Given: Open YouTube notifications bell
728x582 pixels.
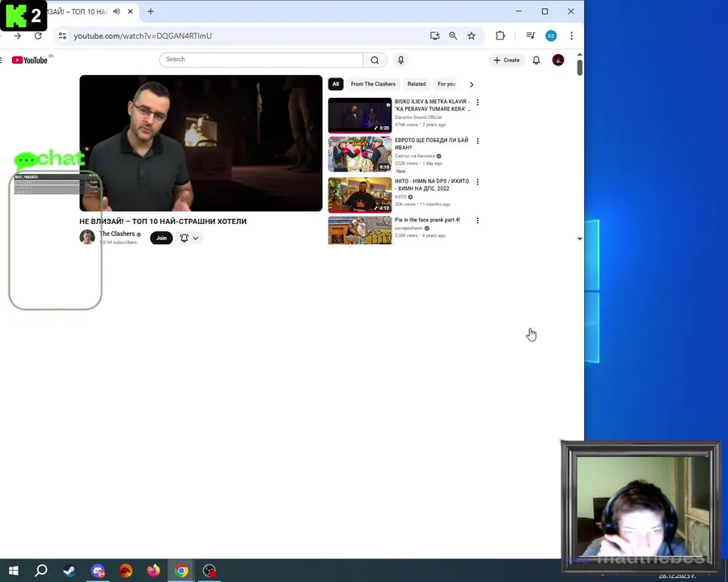Looking at the screenshot, I should 536,60.
